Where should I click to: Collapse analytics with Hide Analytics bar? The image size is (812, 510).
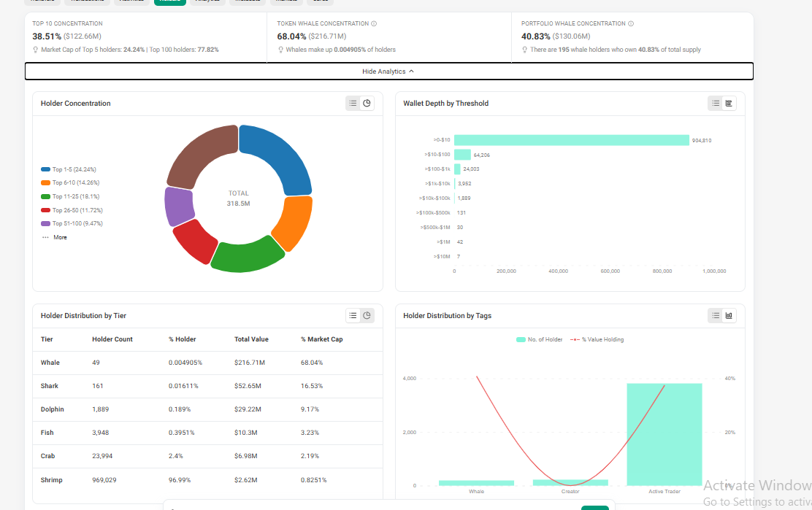tap(389, 72)
